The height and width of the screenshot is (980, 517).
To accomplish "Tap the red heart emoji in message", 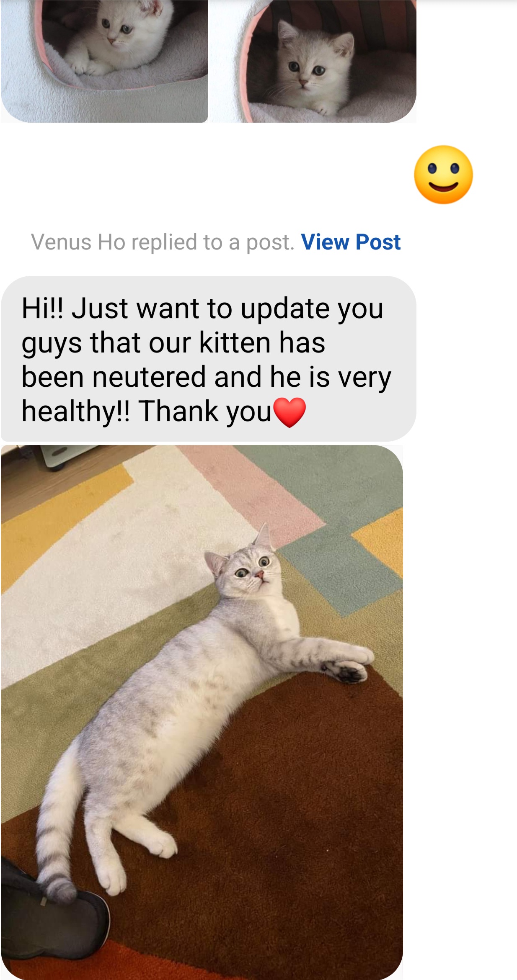I will [290, 412].
